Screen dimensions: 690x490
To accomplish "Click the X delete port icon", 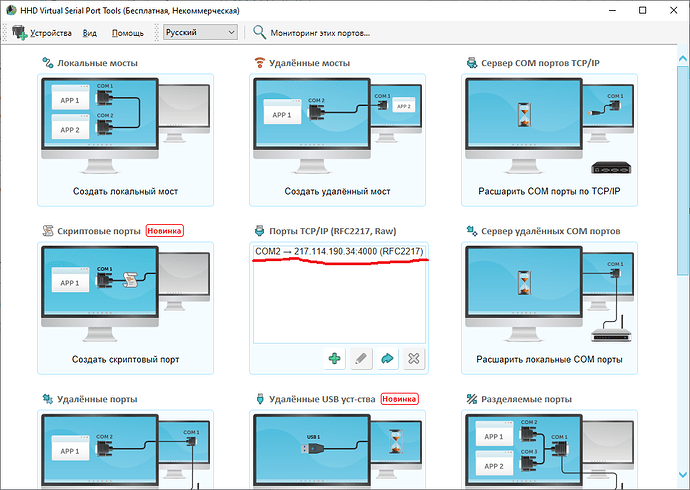I will [x=414, y=358].
